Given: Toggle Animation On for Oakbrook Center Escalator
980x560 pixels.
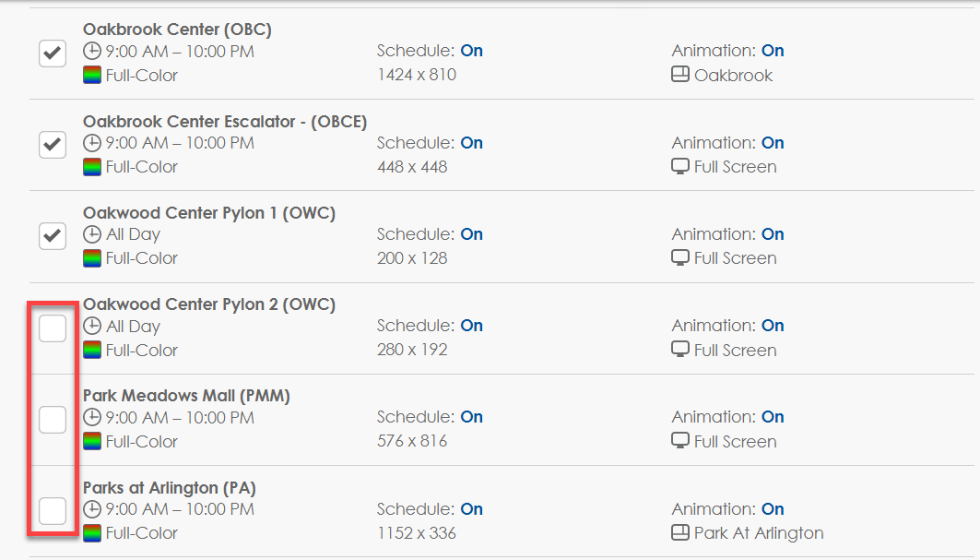Looking at the screenshot, I should pyautogui.click(x=773, y=143).
